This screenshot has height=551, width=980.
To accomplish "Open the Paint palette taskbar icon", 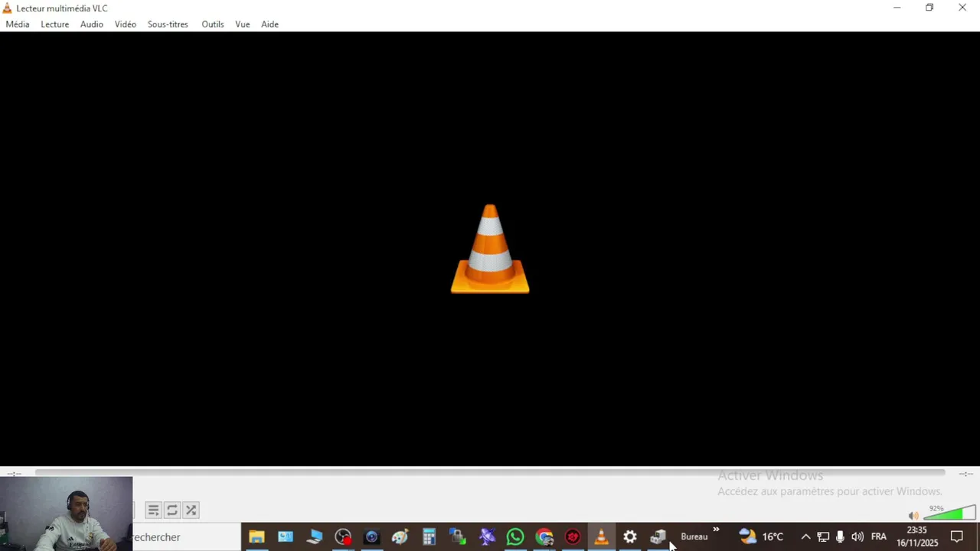I will click(x=400, y=537).
